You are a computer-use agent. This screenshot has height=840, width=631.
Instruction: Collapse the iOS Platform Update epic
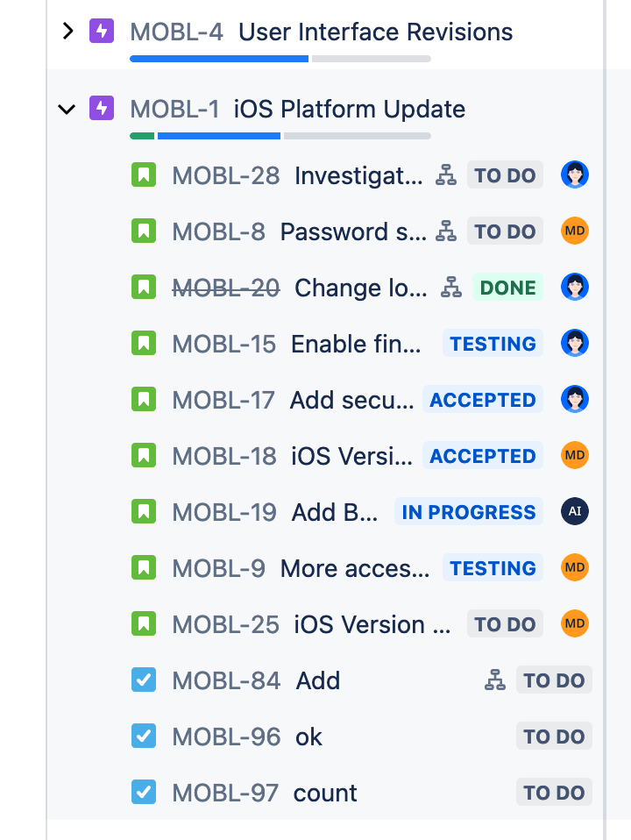[x=67, y=109]
